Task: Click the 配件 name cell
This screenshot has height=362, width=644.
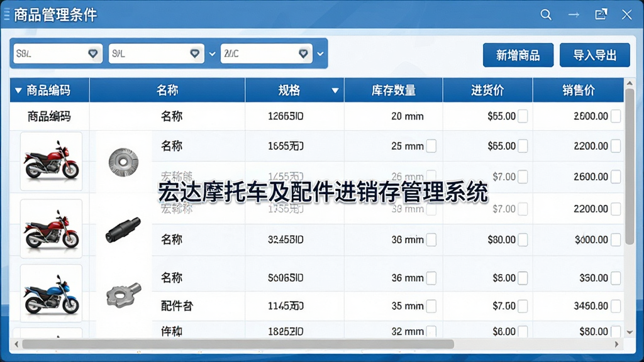Action: click(177, 306)
